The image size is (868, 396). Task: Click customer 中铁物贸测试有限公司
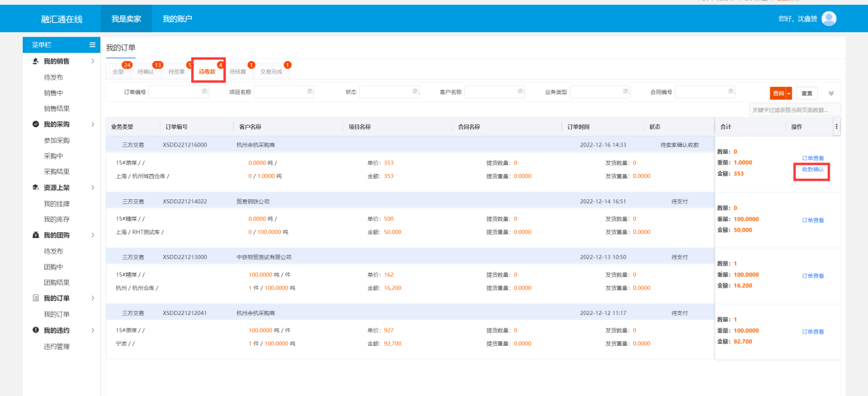coord(264,257)
